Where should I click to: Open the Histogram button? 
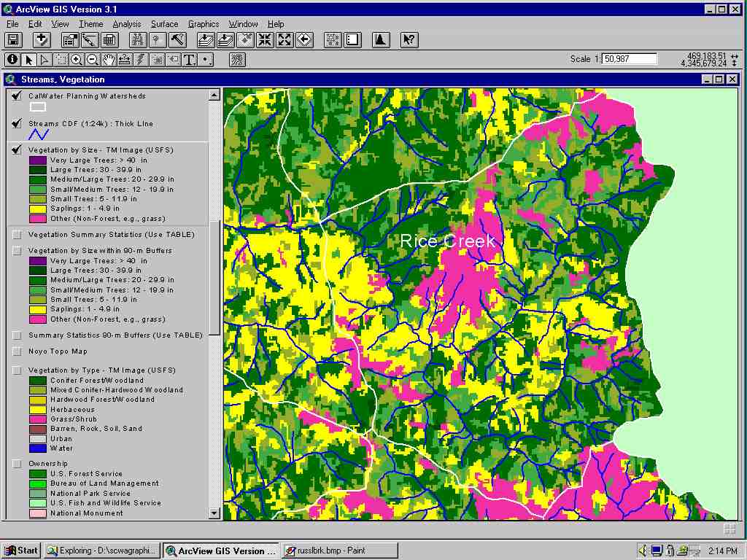381,40
